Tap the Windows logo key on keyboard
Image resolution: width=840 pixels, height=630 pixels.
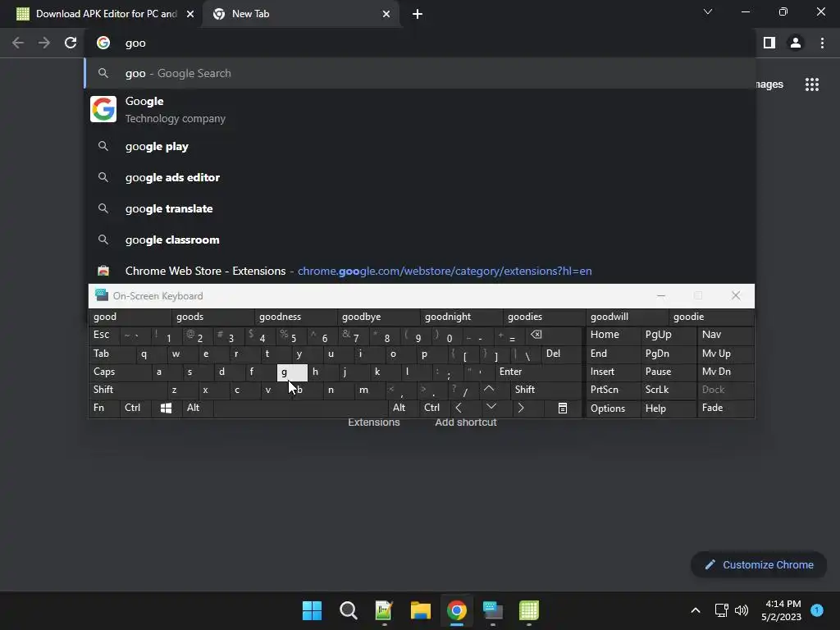(x=166, y=409)
